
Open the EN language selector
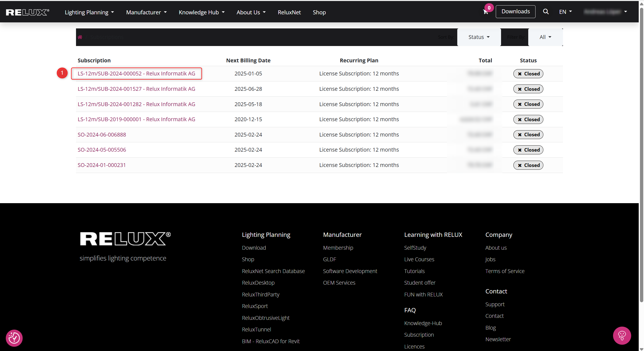pyautogui.click(x=565, y=12)
